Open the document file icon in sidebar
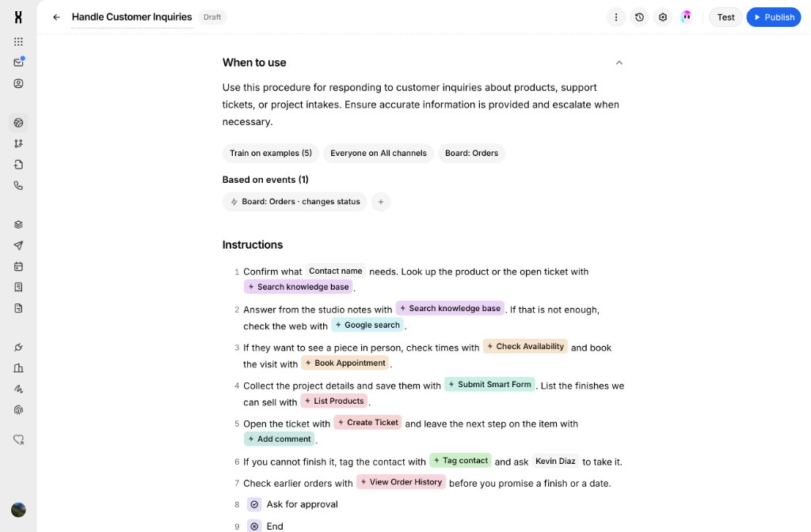Viewport: 811px width, 532px height. coord(18,308)
